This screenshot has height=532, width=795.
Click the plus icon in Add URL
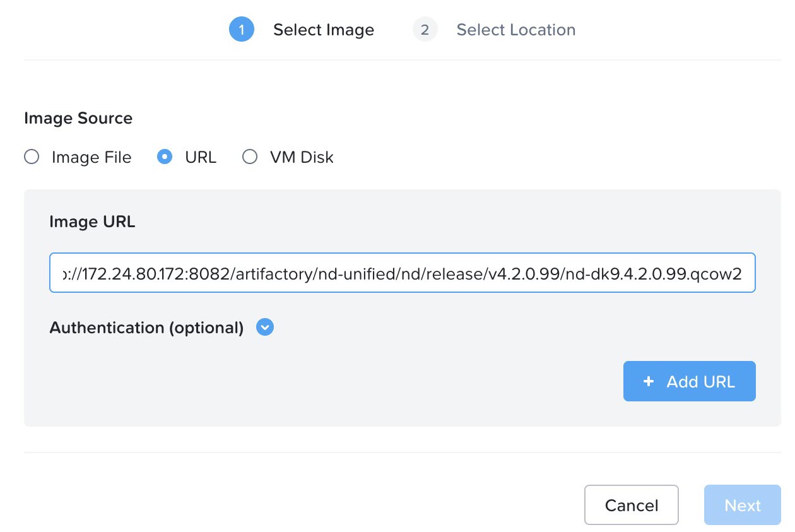pos(649,381)
